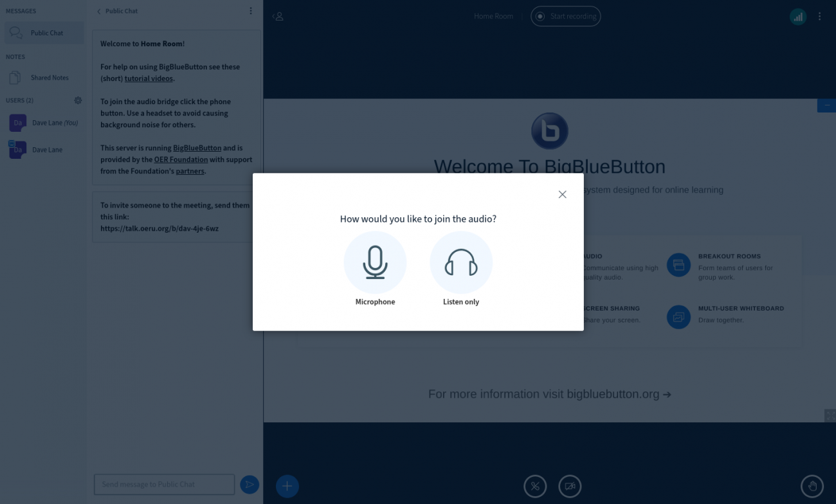Select the Dave Lane (You) user entry
The image size is (836, 504).
click(x=44, y=123)
